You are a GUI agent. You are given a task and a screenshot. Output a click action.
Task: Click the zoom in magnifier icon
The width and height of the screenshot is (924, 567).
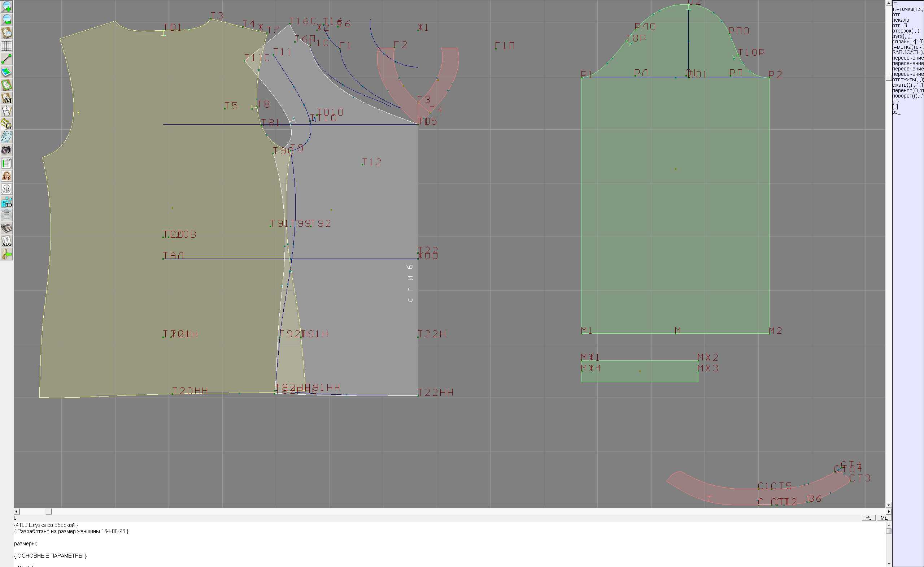(6, 7)
